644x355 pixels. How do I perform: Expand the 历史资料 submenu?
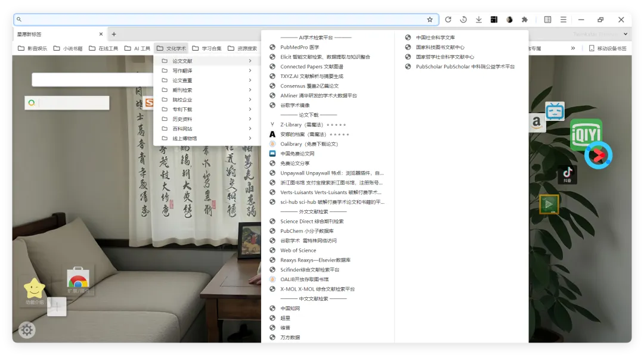pos(206,119)
